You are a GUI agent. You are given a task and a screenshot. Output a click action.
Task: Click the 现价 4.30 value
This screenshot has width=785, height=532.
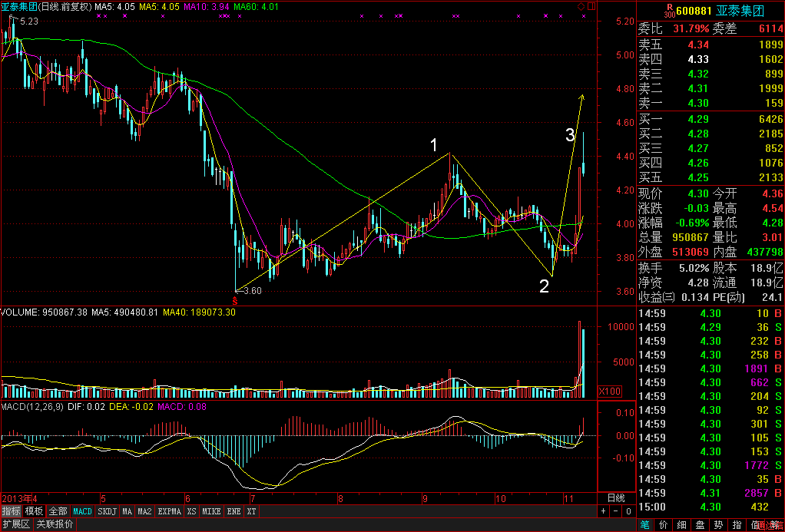click(698, 193)
